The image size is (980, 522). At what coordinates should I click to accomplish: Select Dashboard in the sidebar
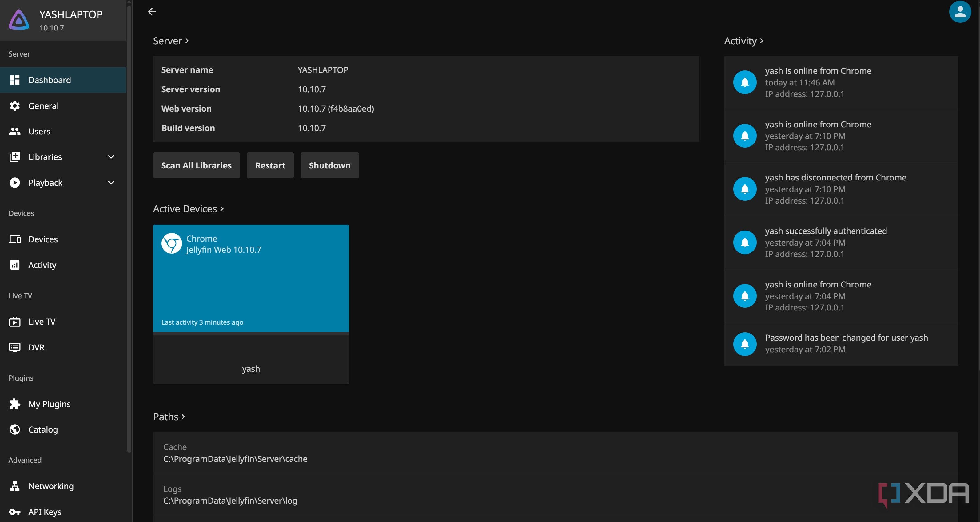50,80
